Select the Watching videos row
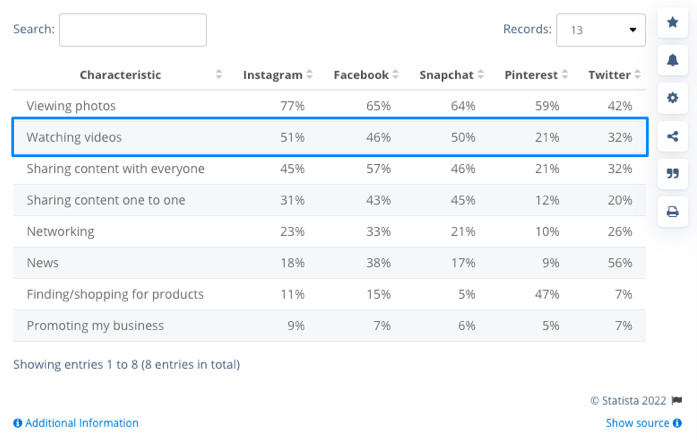Image resolution: width=697 pixels, height=440 pixels. pyautogui.click(x=329, y=137)
